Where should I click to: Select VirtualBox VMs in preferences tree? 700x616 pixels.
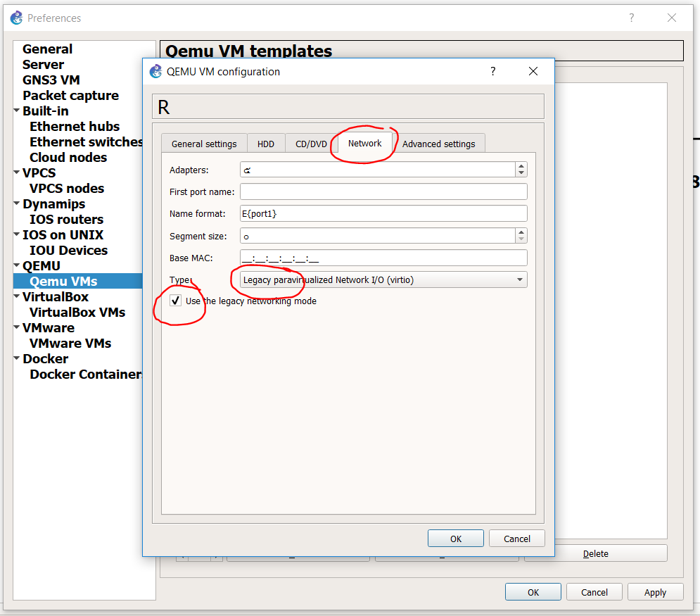[x=77, y=313]
